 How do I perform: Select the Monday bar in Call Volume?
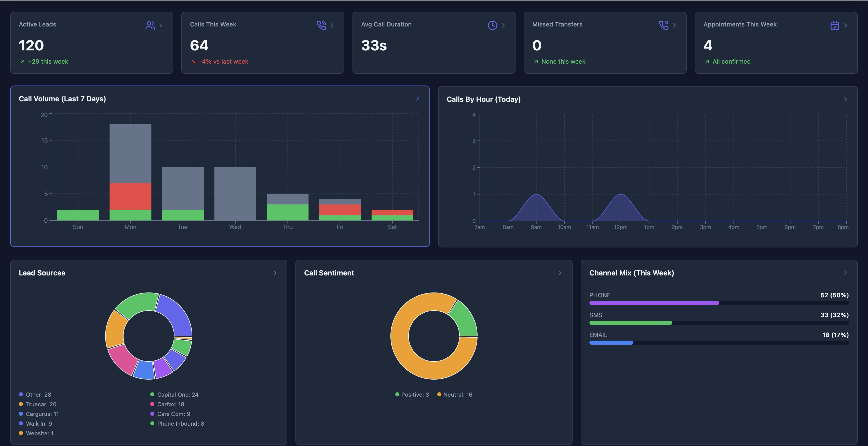[x=130, y=172]
